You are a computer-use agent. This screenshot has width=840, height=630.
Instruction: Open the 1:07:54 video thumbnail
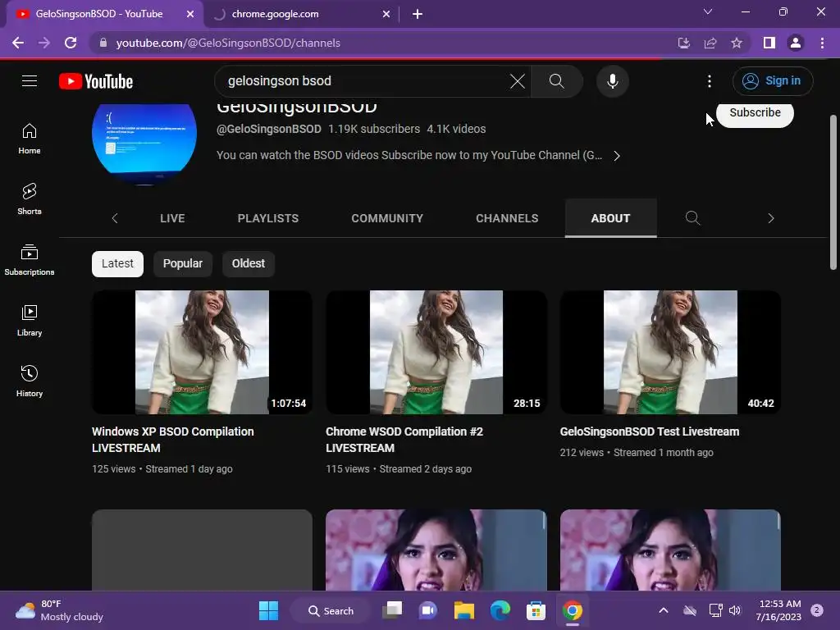(x=202, y=352)
